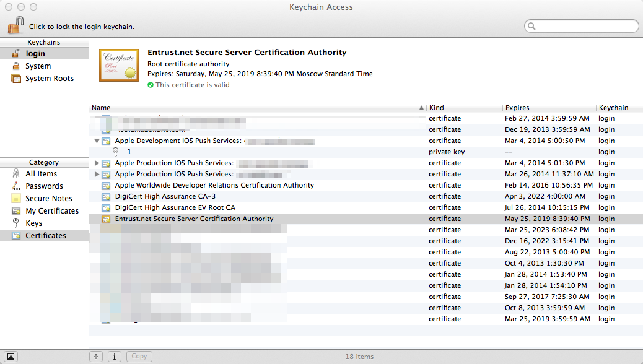Click certificate icon of Production Push expiring 5:01:30 PM
Image resolution: width=643 pixels, height=364 pixels.
106,163
